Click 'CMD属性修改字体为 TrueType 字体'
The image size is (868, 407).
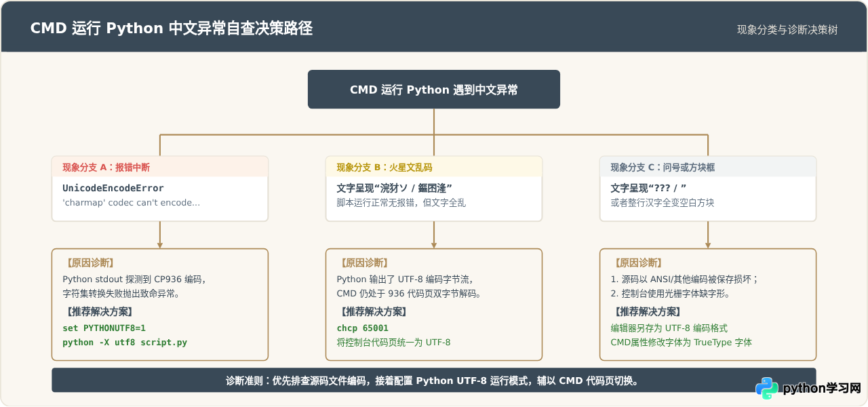[682, 343]
